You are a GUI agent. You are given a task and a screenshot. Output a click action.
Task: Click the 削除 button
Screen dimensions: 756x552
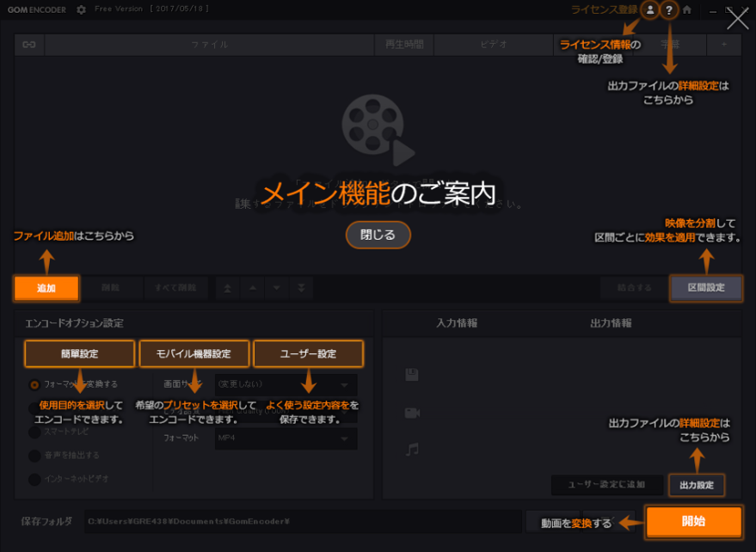tap(110, 288)
